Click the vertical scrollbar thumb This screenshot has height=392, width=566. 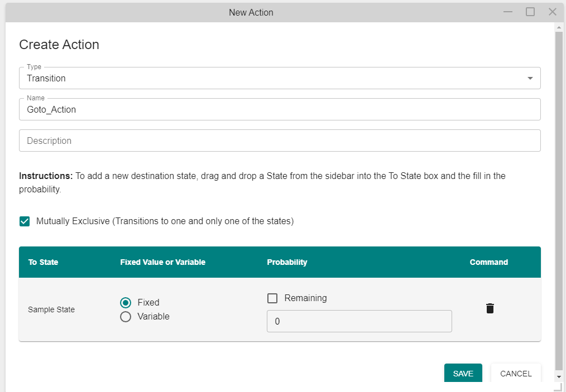tap(559, 201)
